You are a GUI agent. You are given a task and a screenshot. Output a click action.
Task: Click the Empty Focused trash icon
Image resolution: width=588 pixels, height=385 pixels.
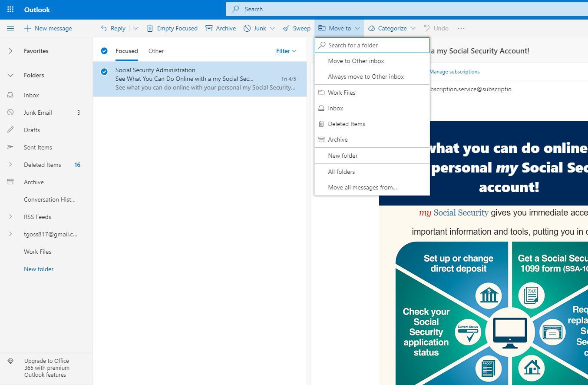point(150,28)
